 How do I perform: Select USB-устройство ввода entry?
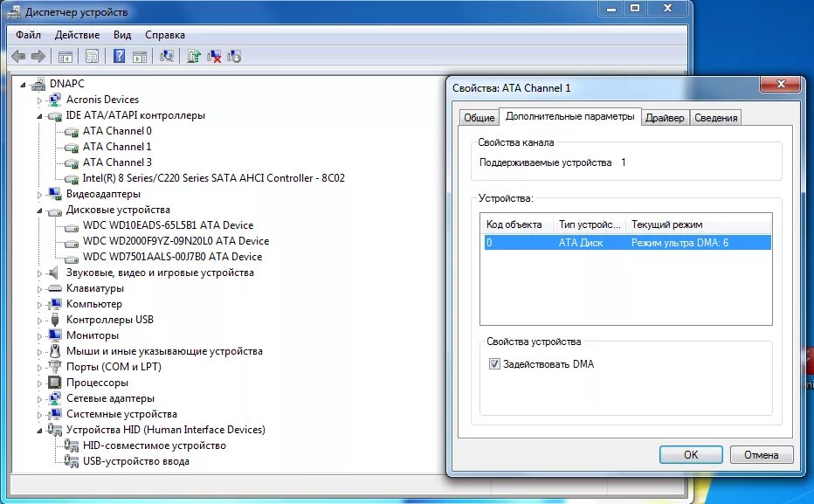click(136, 461)
